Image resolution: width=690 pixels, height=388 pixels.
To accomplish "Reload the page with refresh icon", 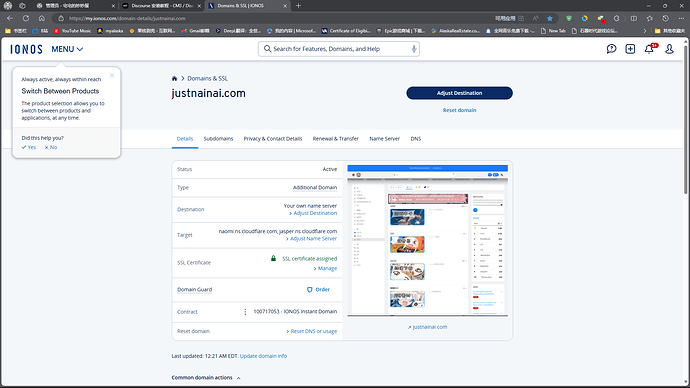I will coord(26,18).
